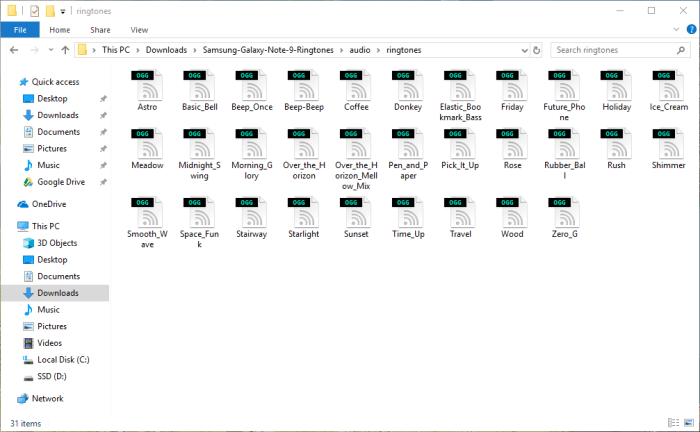Viewport: 700px width, 432px height.
Task: Click Samsung-Galaxy-Note-9-Ringtones in the address path
Action: coord(268,49)
